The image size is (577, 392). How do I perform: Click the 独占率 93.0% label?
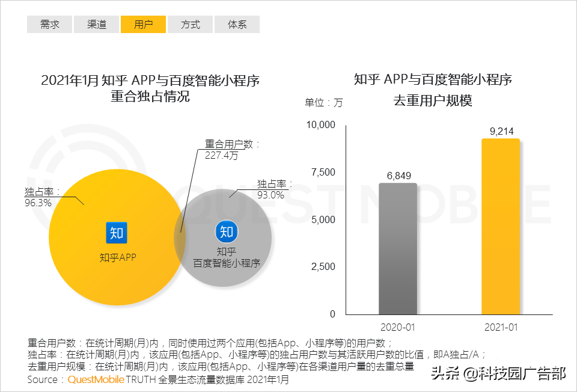click(274, 189)
